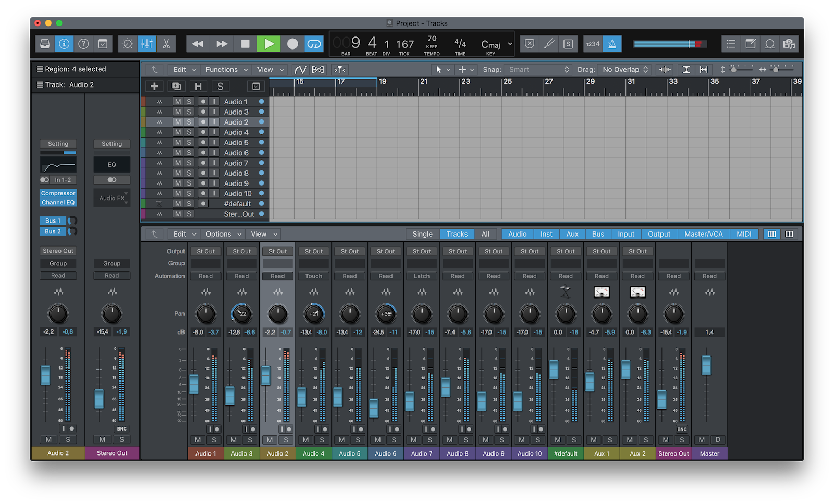This screenshot has height=504, width=834.
Task: Duplicate track icon in track header
Action: pos(176,86)
